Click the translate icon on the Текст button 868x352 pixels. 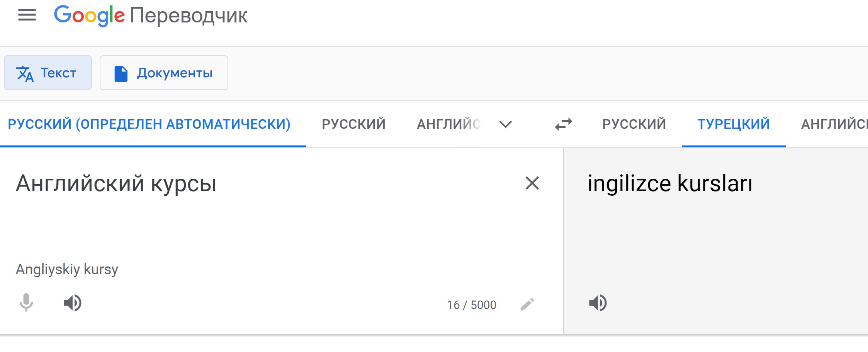point(25,73)
